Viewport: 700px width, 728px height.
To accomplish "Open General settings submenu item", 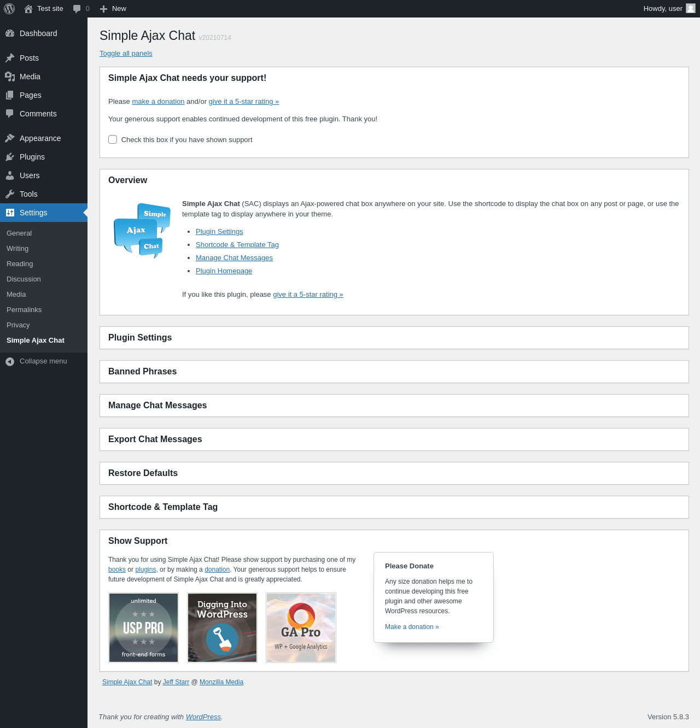I will click(x=44, y=233).
